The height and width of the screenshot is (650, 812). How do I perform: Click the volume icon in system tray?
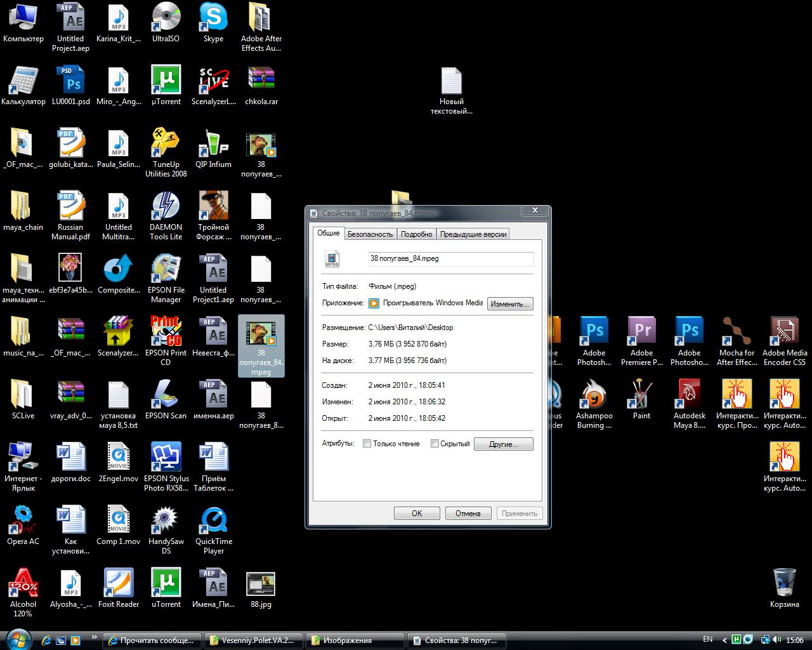pos(776,640)
